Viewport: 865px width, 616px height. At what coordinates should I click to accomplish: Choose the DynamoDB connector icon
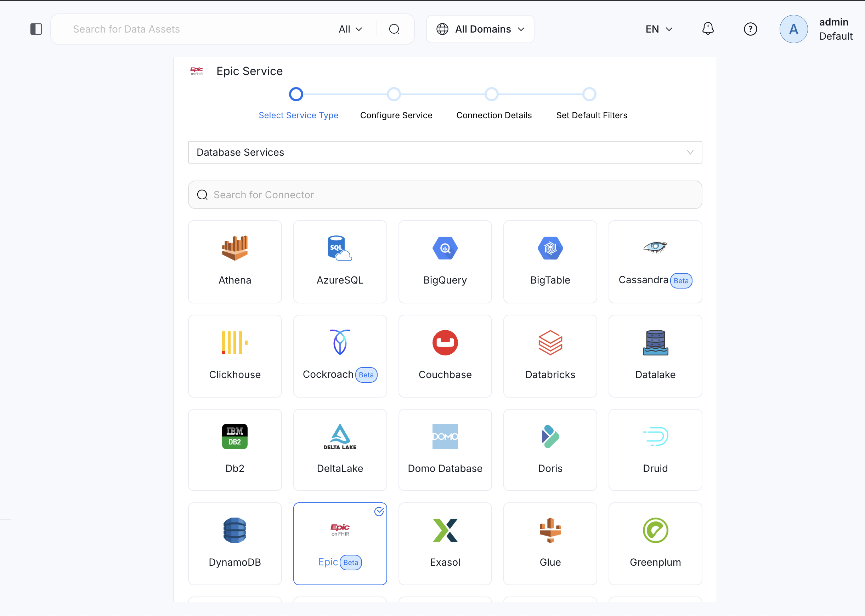pos(234,530)
